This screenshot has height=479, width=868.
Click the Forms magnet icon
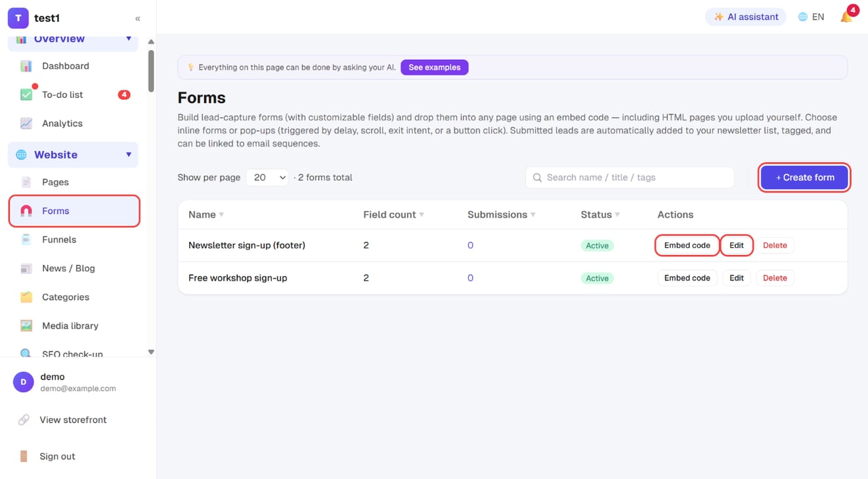pyautogui.click(x=26, y=211)
